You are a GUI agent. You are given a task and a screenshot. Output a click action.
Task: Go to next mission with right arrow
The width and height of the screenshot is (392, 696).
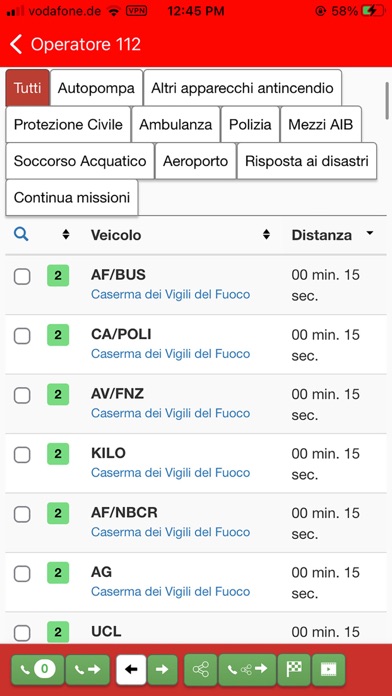(x=162, y=669)
